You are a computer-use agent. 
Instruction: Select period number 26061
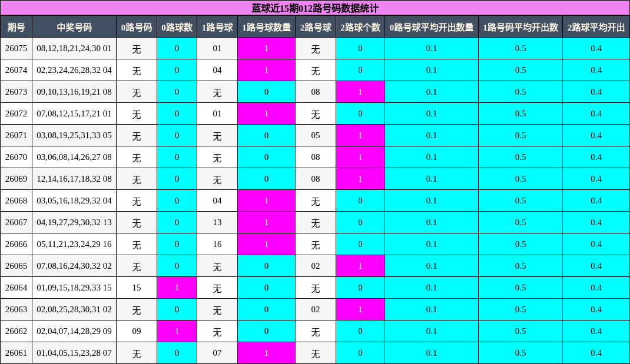(x=16, y=353)
